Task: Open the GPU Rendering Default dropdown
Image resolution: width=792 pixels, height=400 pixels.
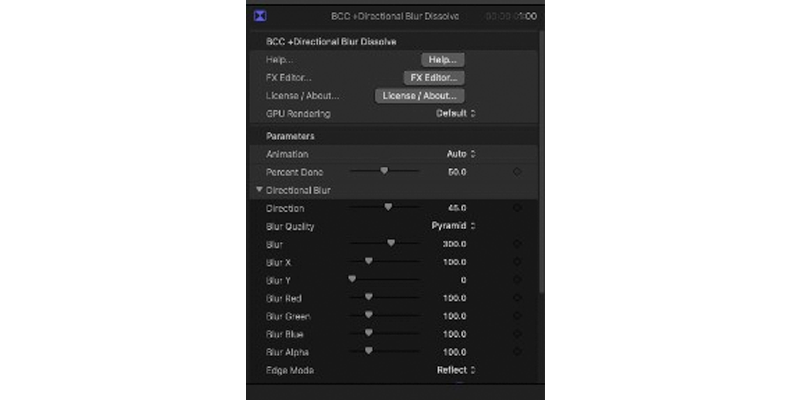Action: point(456,114)
